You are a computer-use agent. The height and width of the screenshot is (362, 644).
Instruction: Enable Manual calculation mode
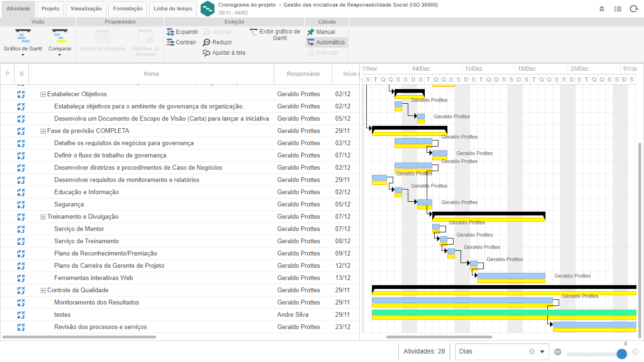pos(321,32)
